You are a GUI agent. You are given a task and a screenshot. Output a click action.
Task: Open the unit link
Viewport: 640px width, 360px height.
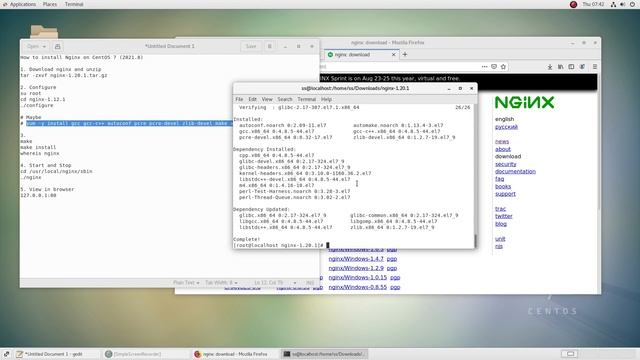(x=500, y=239)
